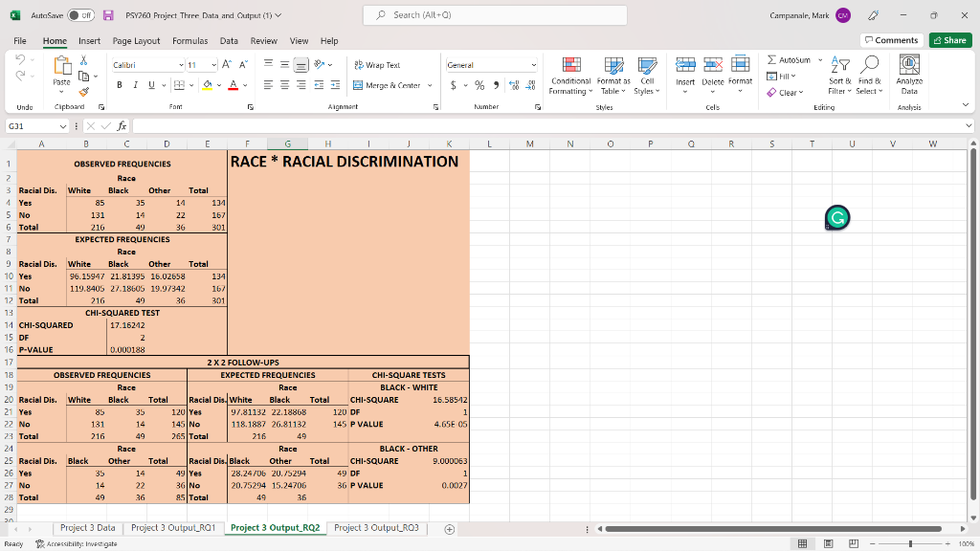Toggle Wrap Text for the cell
The width and height of the screenshot is (980, 551).
pos(377,65)
